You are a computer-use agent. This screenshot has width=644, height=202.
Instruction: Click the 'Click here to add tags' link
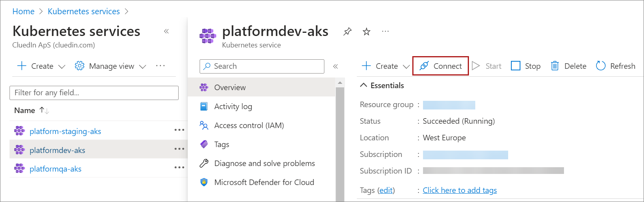click(x=459, y=190)
